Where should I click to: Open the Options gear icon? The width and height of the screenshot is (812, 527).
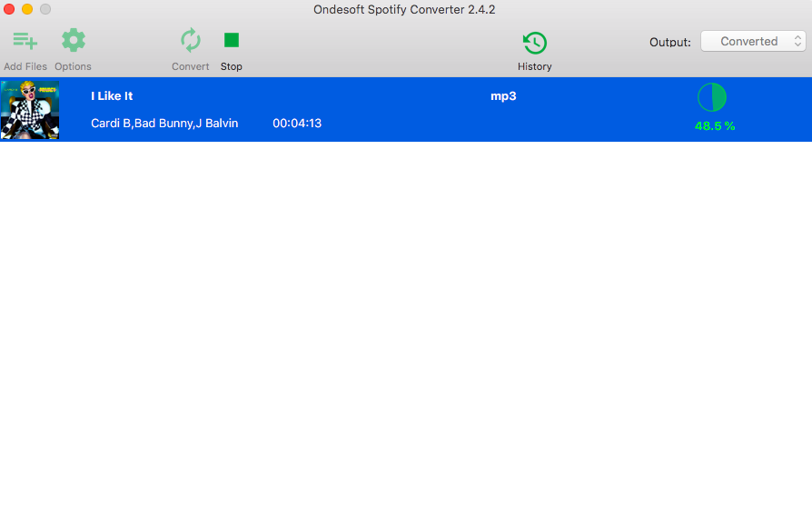tap(73, 40)
